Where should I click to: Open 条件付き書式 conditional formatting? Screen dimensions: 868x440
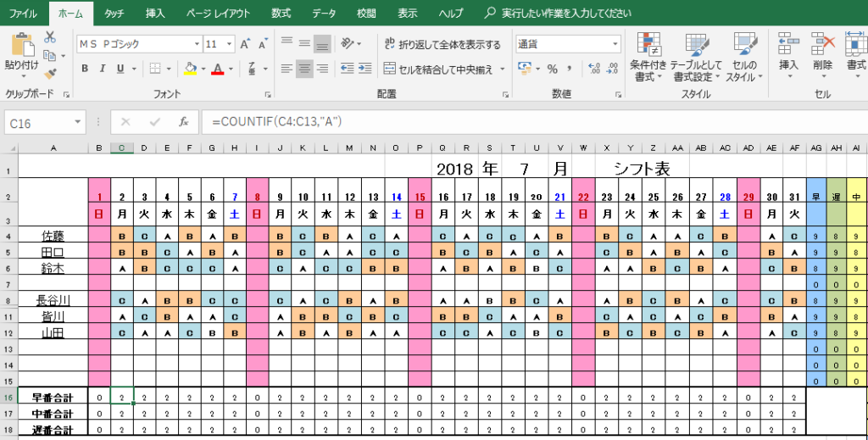pos(647,57)
